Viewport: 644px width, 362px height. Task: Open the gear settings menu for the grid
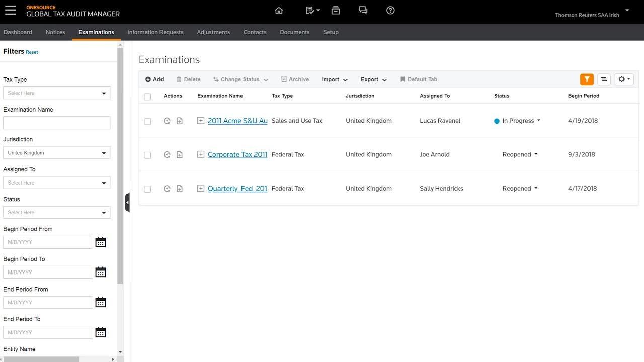coord(624,79)
